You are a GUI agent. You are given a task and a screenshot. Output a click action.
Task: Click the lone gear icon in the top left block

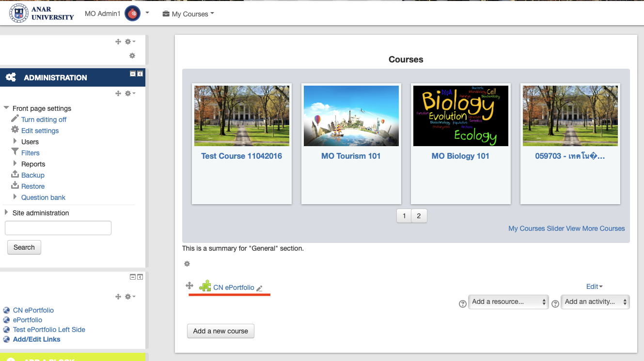[132, 56]
